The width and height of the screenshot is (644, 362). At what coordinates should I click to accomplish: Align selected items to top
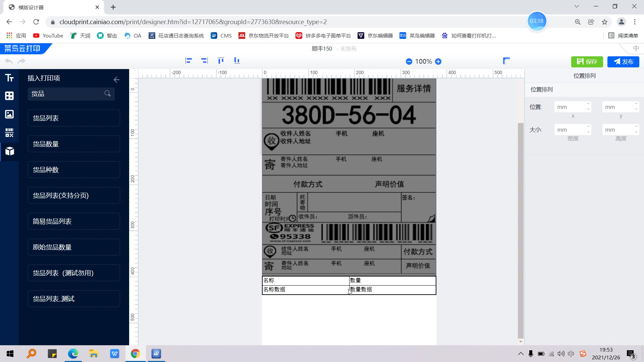point(221,61)
